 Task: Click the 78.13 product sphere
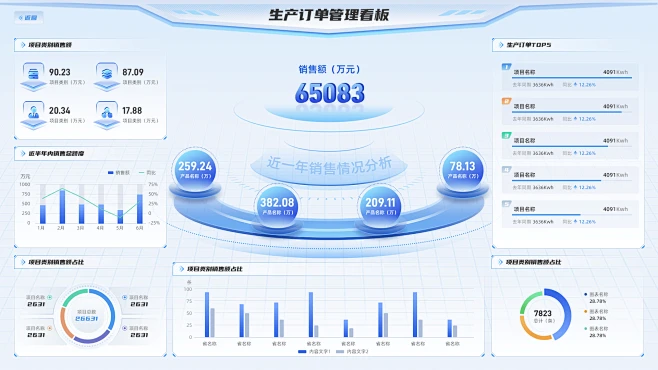point(462,170)
